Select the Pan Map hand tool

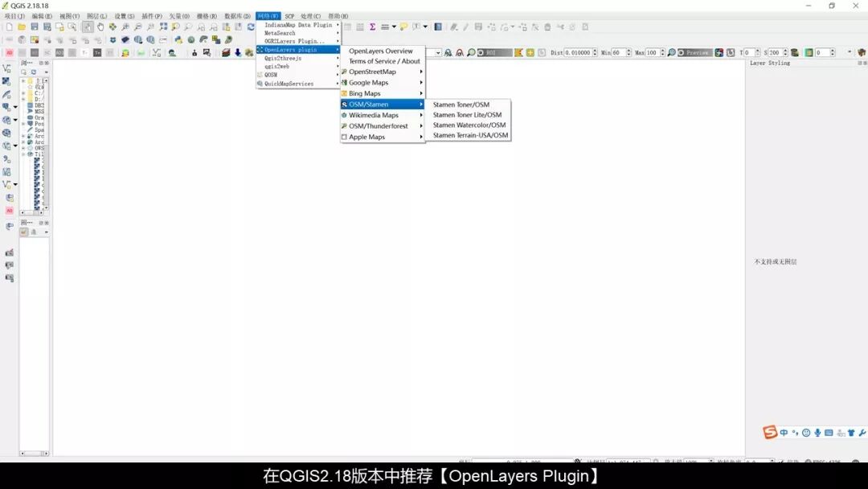click(100, 27)
